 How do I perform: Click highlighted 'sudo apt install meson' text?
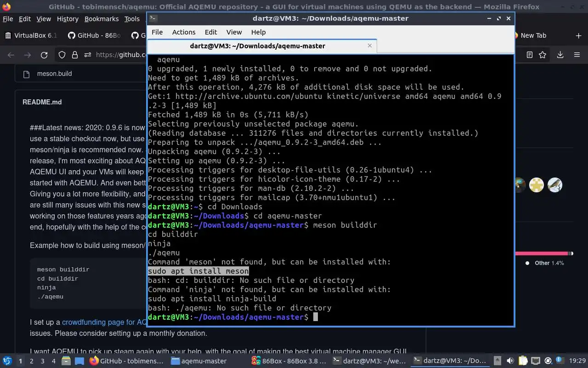coord(198,271)
